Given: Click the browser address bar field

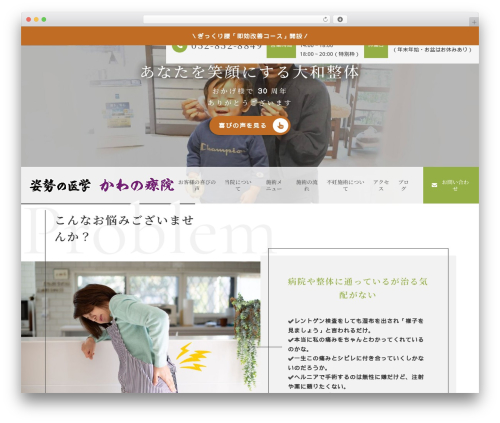Looking at the screenshot, I should [237, 20].
